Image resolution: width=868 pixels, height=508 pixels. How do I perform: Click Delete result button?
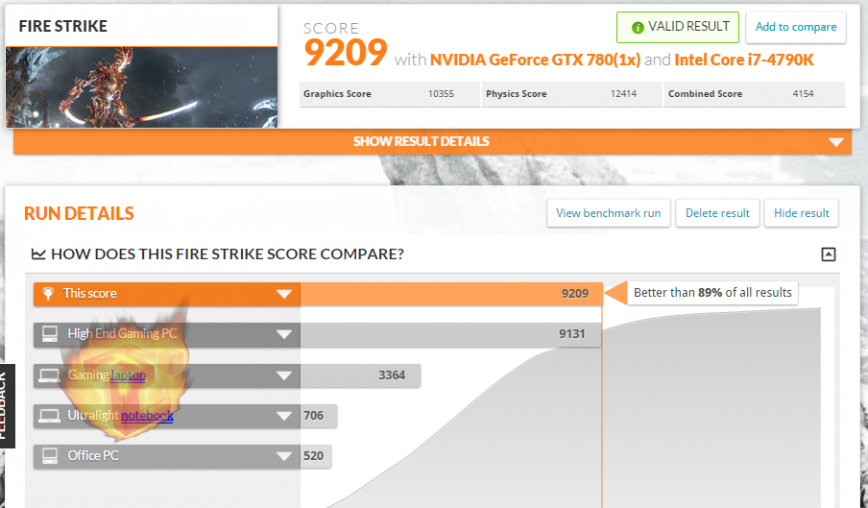tap(717, 213)
